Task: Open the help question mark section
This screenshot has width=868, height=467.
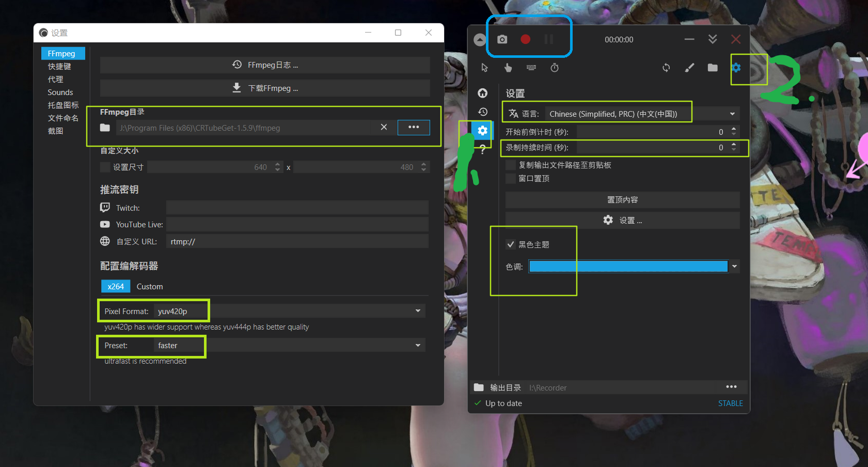Action: point(482,149)
